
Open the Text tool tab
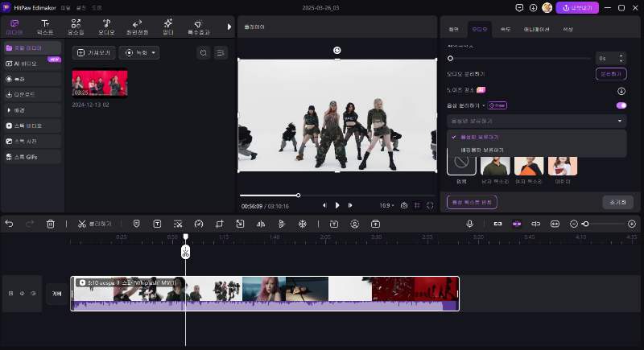[x=45, y=27]
